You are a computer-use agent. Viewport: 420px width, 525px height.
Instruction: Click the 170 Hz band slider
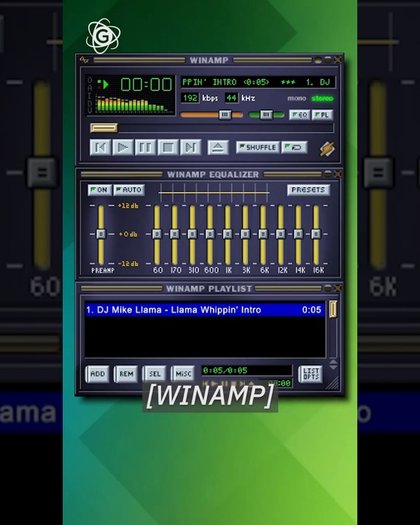pyautogui.click(x=174, y=235)
